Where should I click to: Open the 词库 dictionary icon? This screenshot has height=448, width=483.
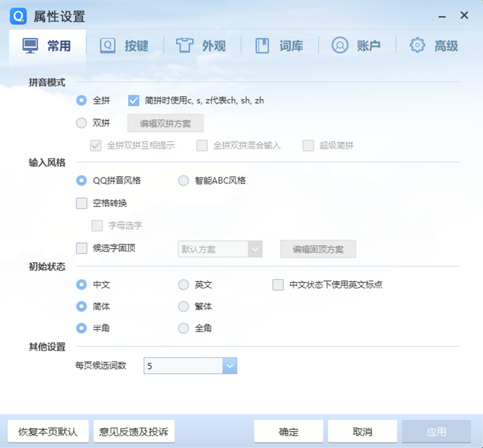(262, 45)
